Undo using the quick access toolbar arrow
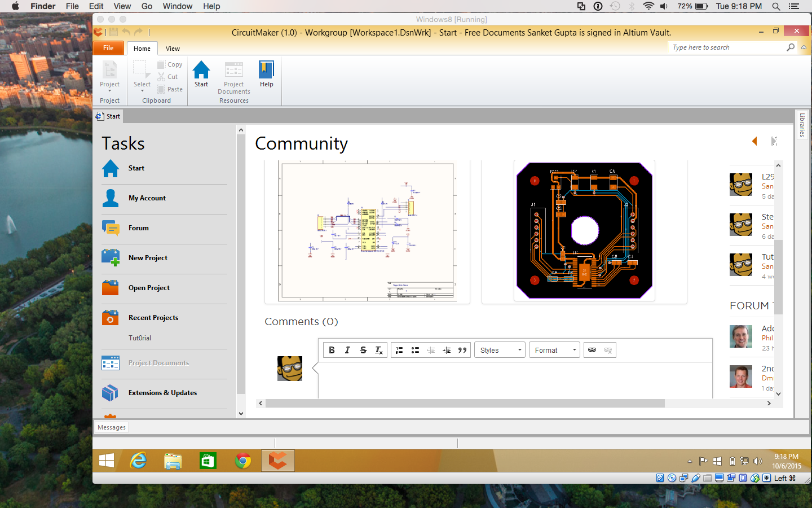 pos(126,32)
